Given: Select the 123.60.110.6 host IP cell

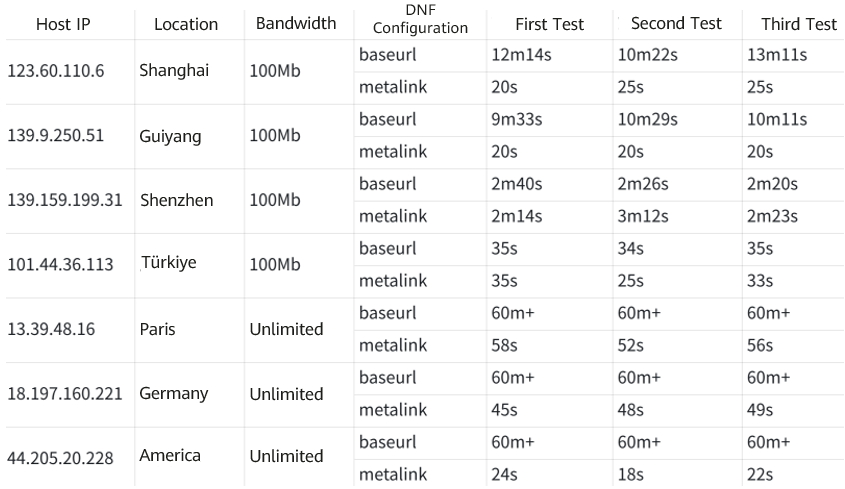Looking at the screenshot, I should pos(56,70).
